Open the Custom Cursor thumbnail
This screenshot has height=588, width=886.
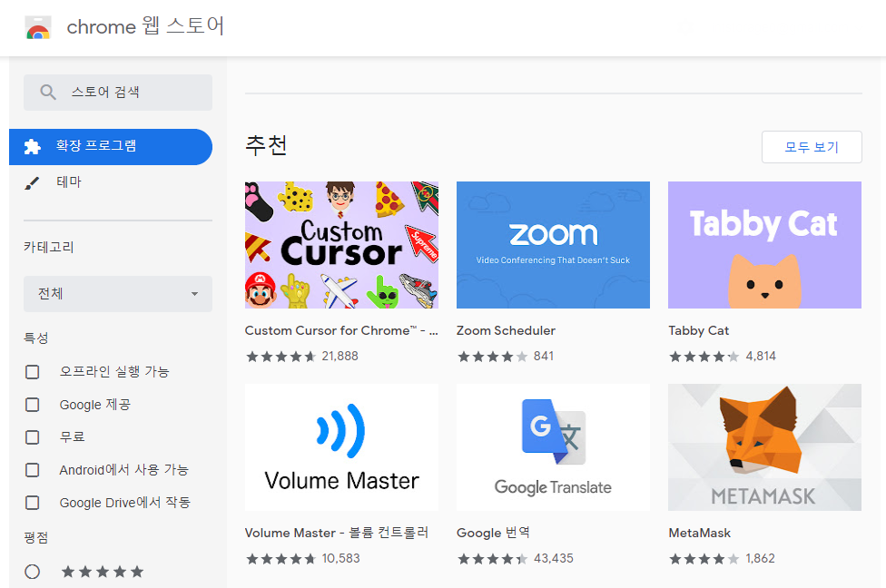[x=342, y=245]
